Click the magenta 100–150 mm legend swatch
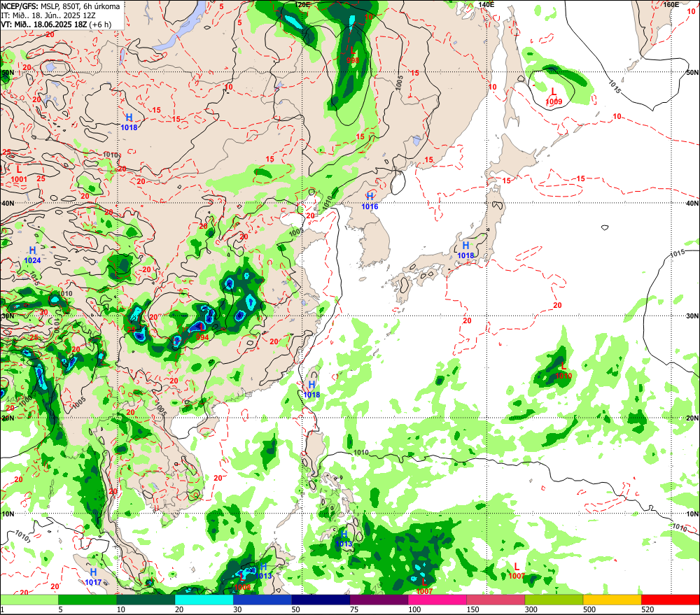 (x=437, y=600)
